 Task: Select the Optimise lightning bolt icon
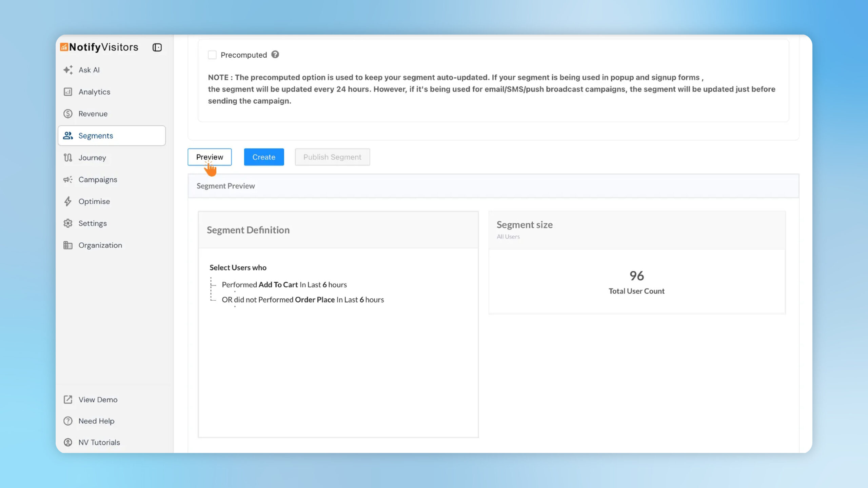(68, 201)
